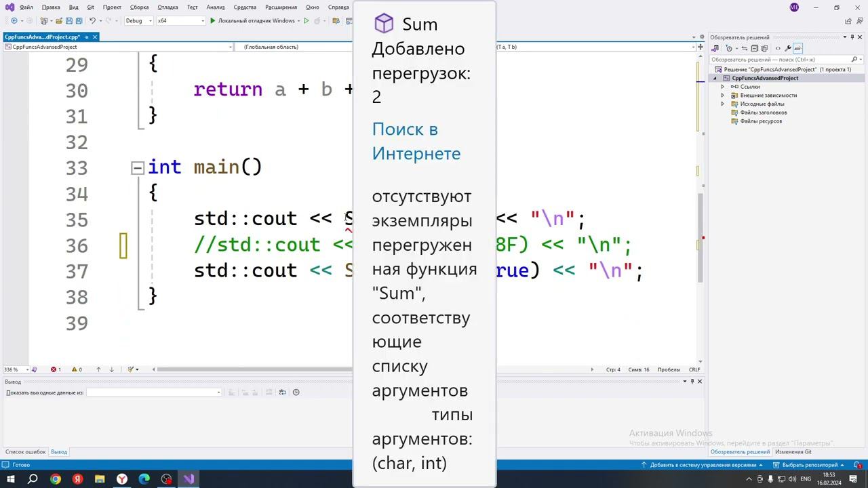Click the editor vertical scrollbar thumb
Screen dimensions: 868x488
[701, 237]
